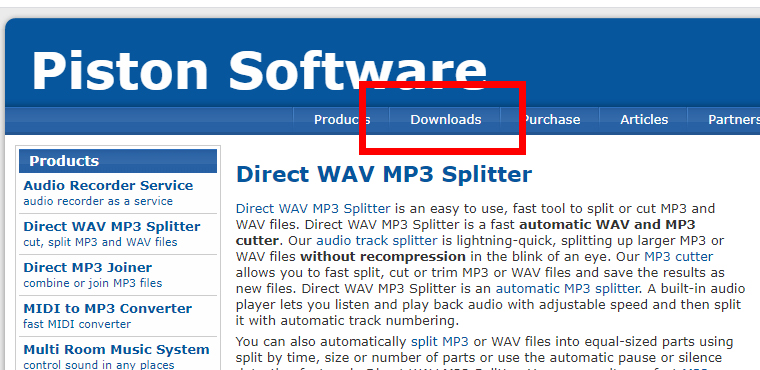Image resolution: width=760 pixels, height=370 pixels.
Task: Open MIDI to MP3 Converter link
Action: pos(107,308)
